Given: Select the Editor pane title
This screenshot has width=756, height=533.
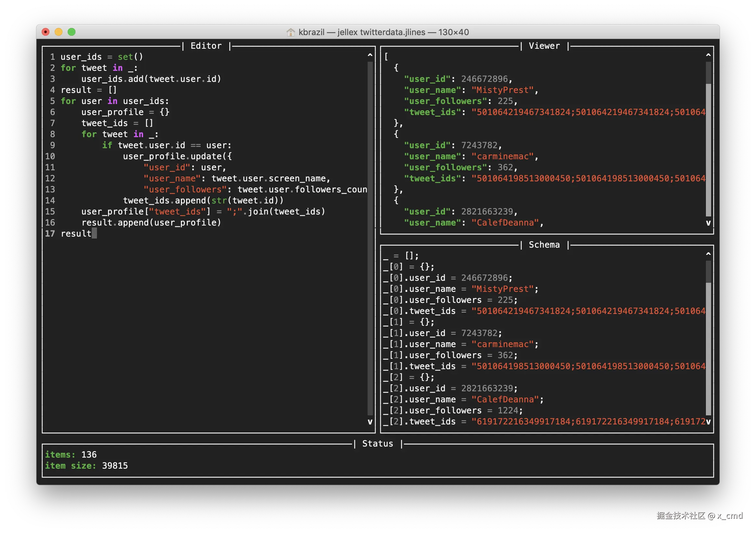Looking at the screenshot, I should coord(206,46).
